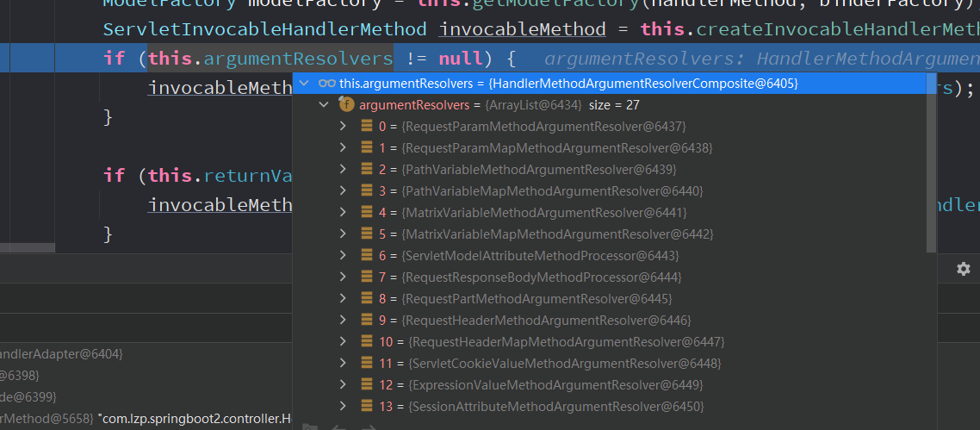This screenshot has width=980, height=430.
Task: Collapse the argumentResolvers ArrayList node
Action: tap(324, 105)
